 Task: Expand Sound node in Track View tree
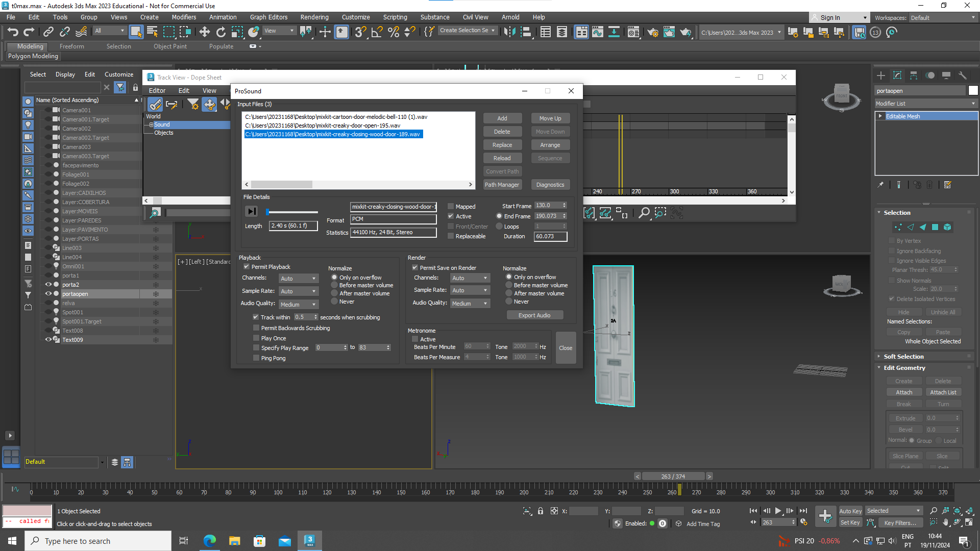point(151,124)
